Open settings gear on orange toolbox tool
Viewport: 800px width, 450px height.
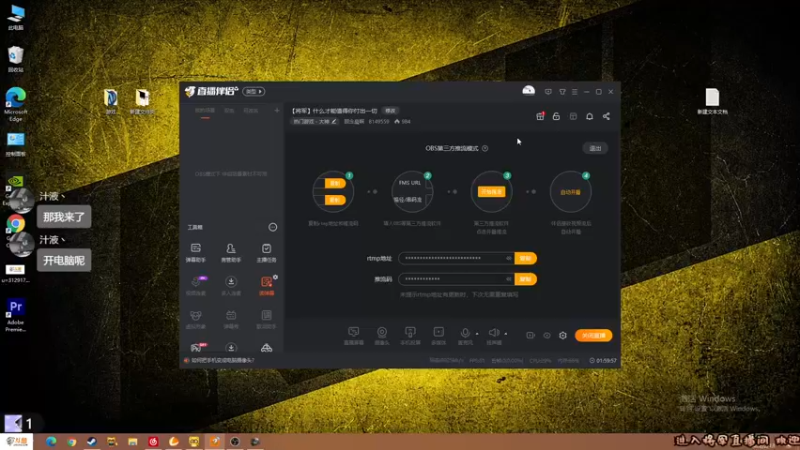(276, 277)
